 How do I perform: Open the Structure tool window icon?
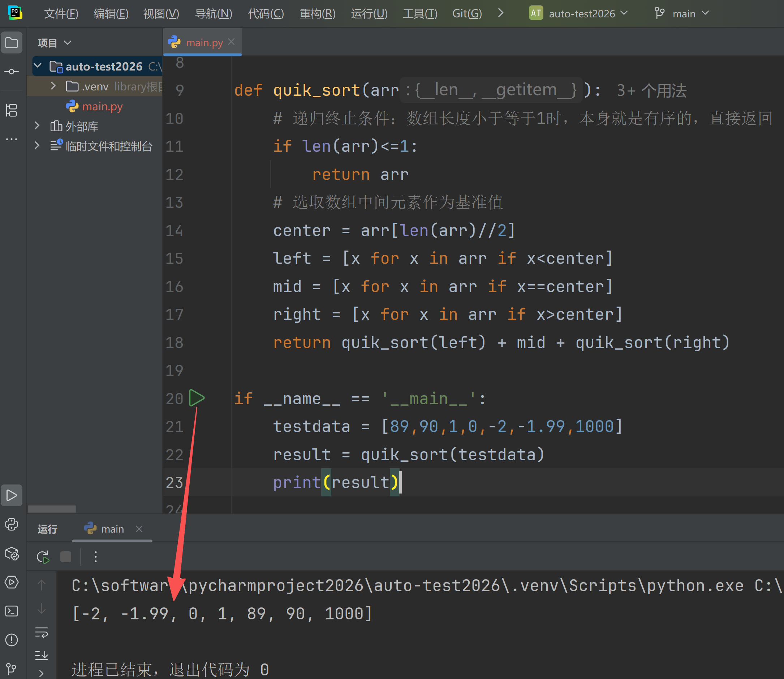coord(11,110)
